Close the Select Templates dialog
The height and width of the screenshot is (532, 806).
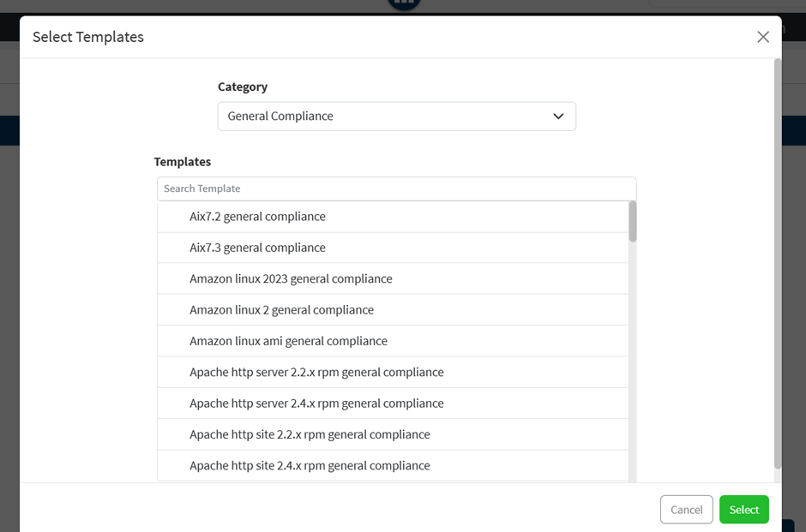[x=763, y=37]
